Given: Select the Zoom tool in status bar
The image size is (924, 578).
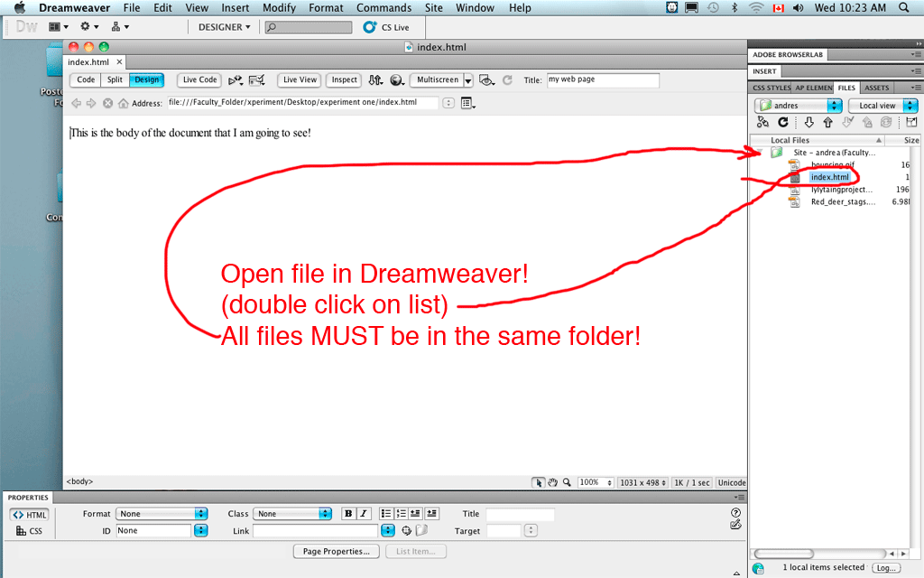Looking at the screenshot, I should (567, 482).
